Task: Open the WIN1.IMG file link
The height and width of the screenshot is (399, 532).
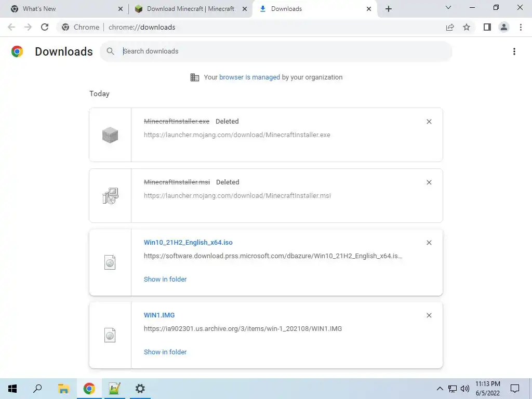Action: click(159, 315)
